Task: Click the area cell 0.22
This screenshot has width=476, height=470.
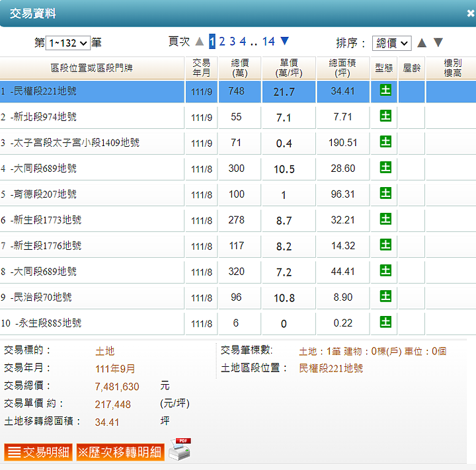Action: tap(342, 323)
